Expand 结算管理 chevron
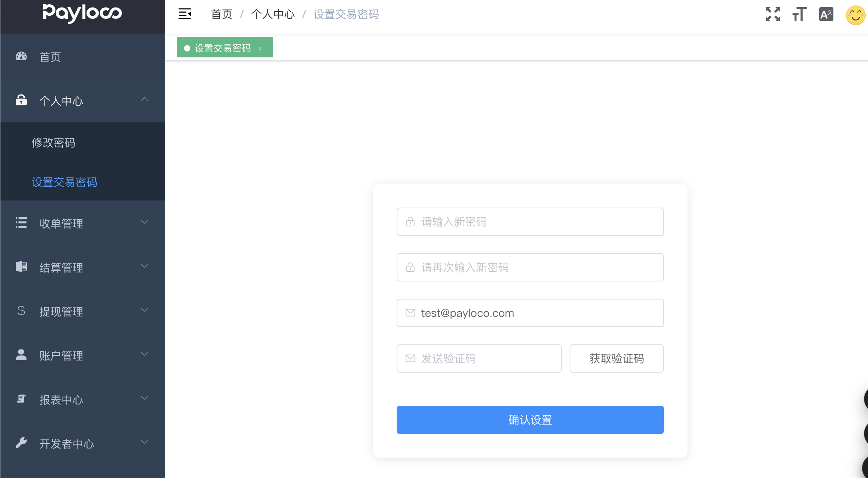This screenshot has width=868, height=478. [x=145, y=266]
